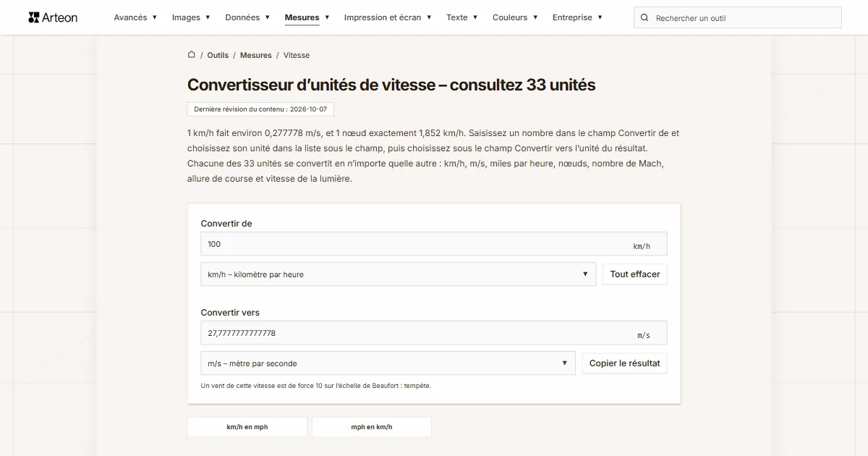Viewport: 868px width, 456px height.
Task: Click the Vitesse breadcrumb item
Action: [297, 55]
